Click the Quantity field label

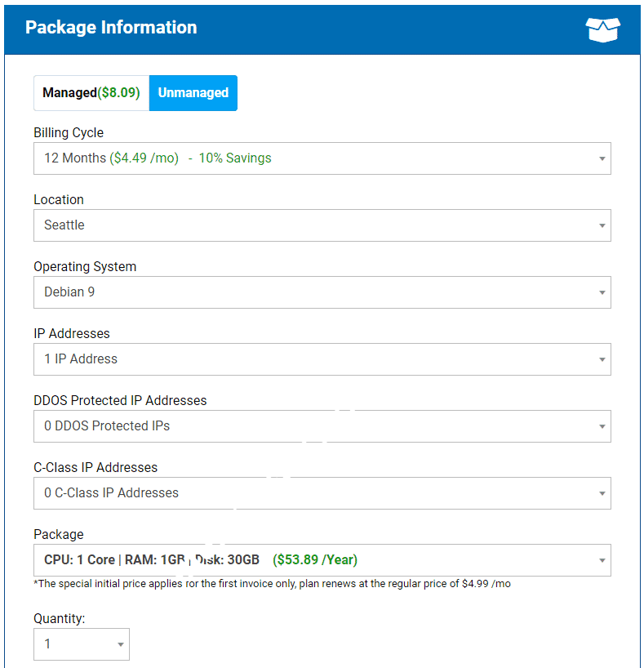[x=60, y=618]
